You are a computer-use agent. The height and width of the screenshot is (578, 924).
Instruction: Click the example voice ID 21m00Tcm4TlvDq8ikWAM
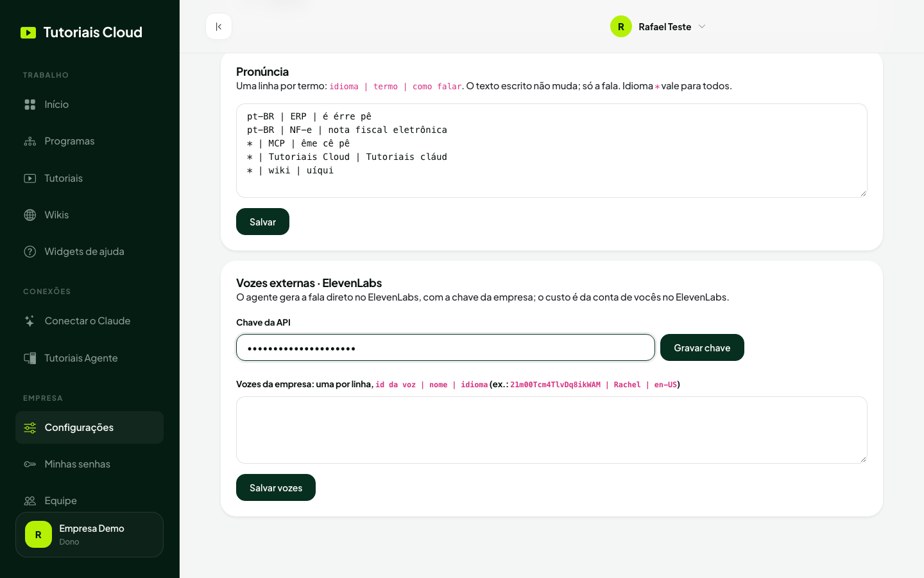coord(555,385)
